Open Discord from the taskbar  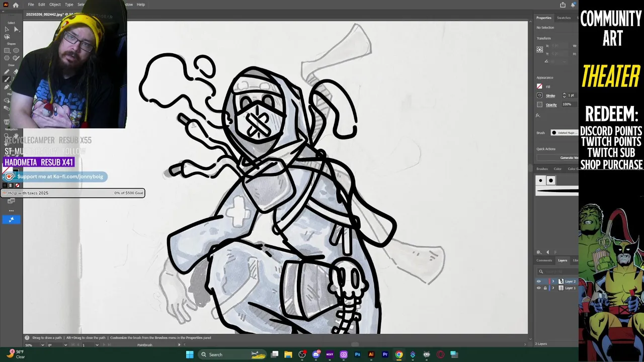[316, 354]
